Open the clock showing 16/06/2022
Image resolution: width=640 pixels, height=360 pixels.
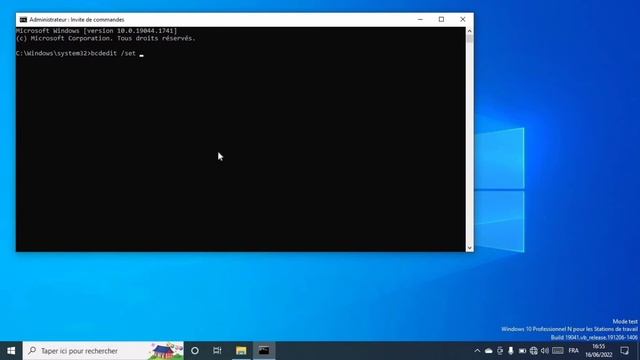(599, 351)
